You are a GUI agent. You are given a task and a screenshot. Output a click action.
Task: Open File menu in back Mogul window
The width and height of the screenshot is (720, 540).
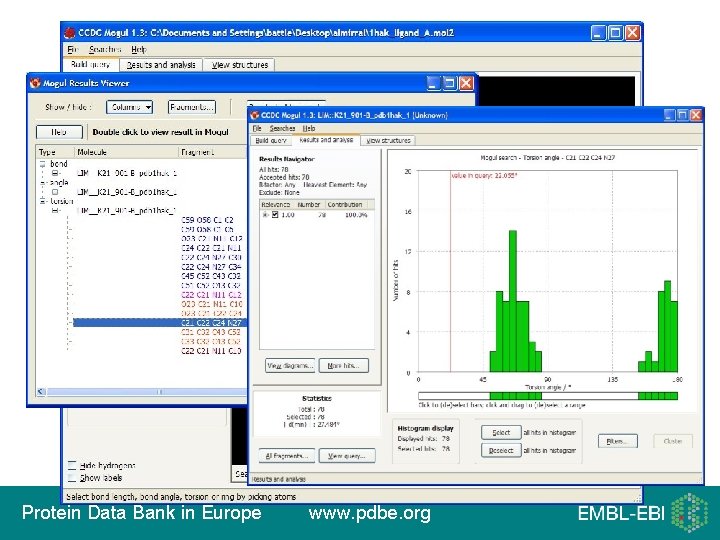coord(73,49)
